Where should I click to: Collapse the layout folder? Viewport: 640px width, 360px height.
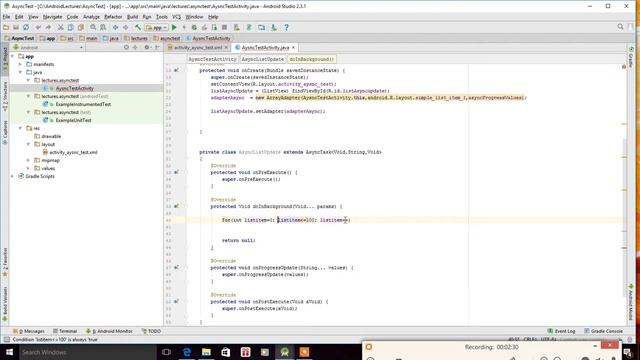point(28,144)
